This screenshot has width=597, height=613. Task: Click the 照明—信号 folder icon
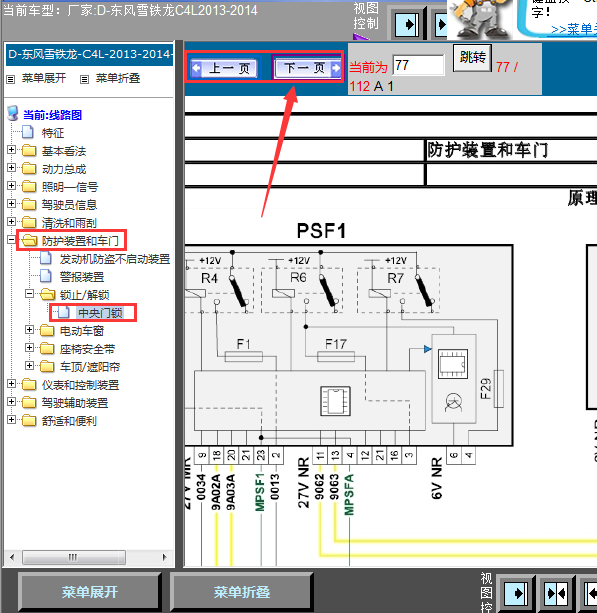29,186
